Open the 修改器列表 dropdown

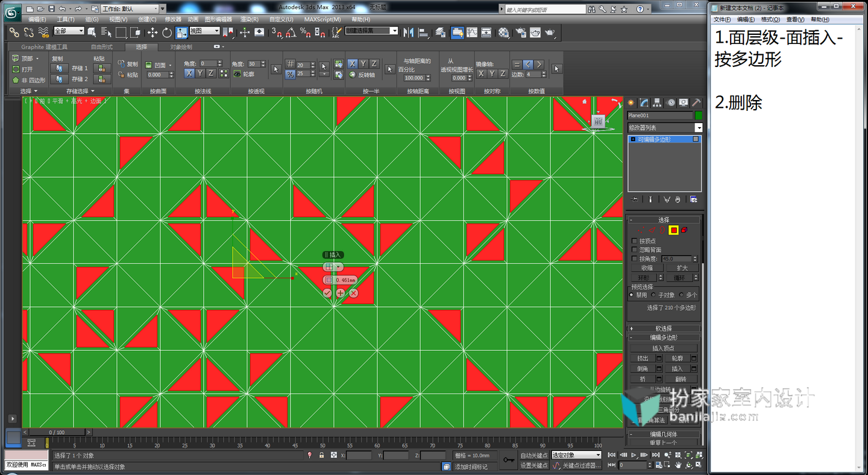tap(664, 128)
